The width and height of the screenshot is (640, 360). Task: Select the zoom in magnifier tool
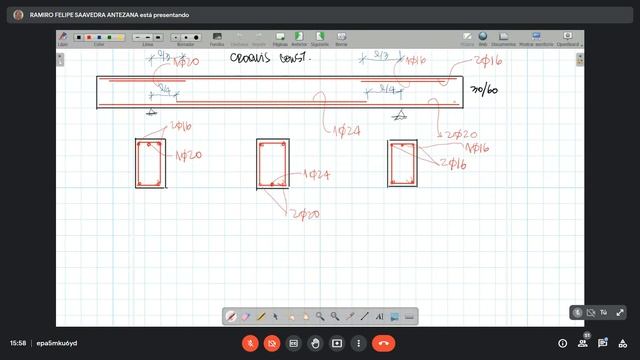click(320, 316)
